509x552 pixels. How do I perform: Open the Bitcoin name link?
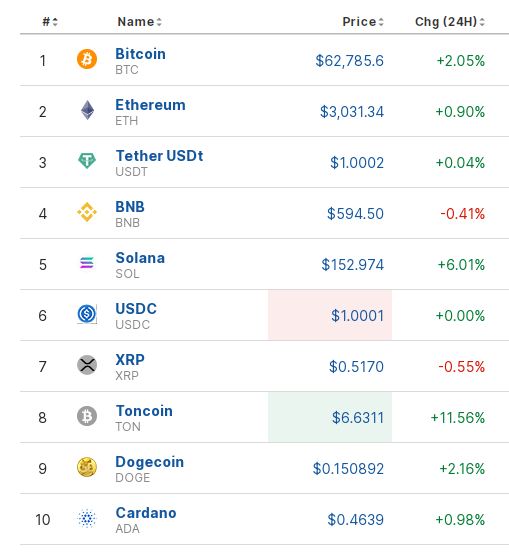[x=140, y=54]
